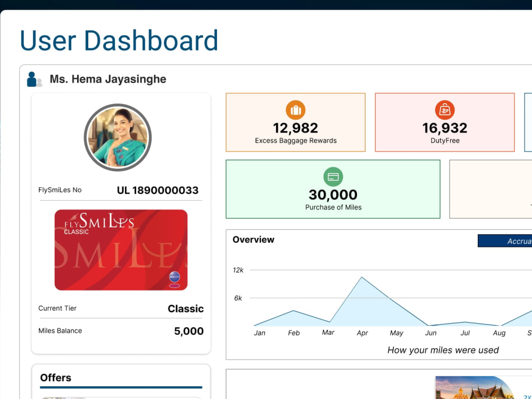Image resolution: width=532 pixels, height=399 pixels.
Task: Select the Accrual tab in Overview
Action: tap(505, 241)
